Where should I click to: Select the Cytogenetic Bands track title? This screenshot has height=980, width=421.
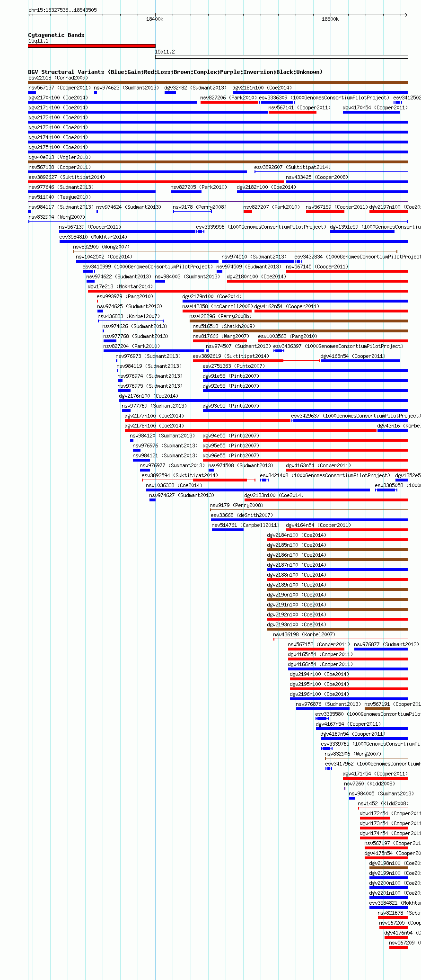click(x=56, y=35)
